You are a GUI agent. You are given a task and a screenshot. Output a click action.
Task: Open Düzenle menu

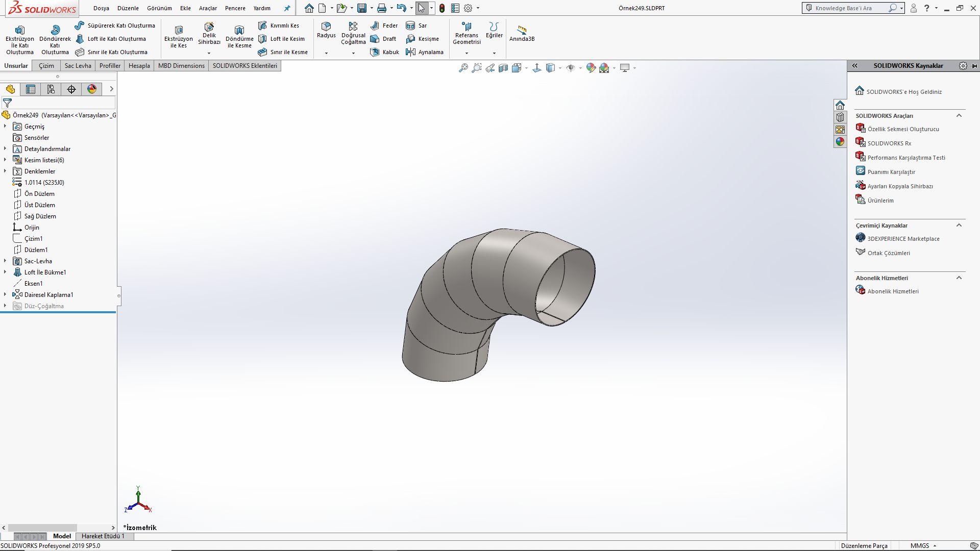click(128, 8)
